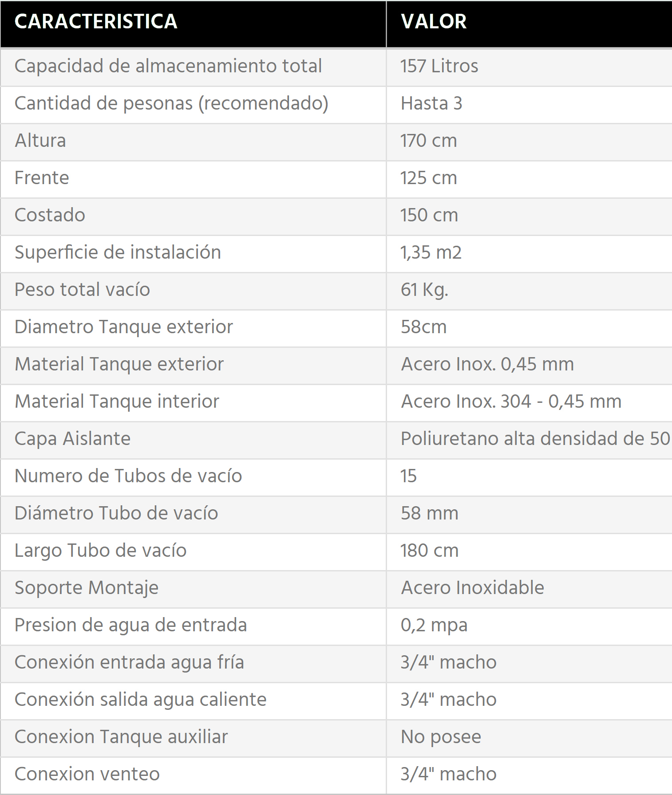Select the Altura row label

(40, 141)
